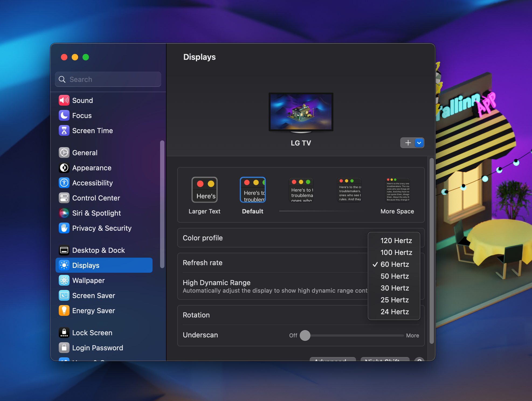This screenshot has width=532, height=401.
Task: Open the Sound settings icon
Action: click(64, 101)
